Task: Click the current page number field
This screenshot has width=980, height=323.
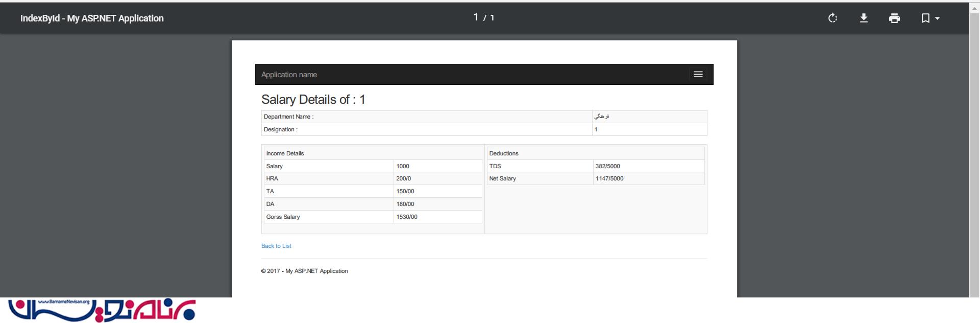Action: (476, 17)
